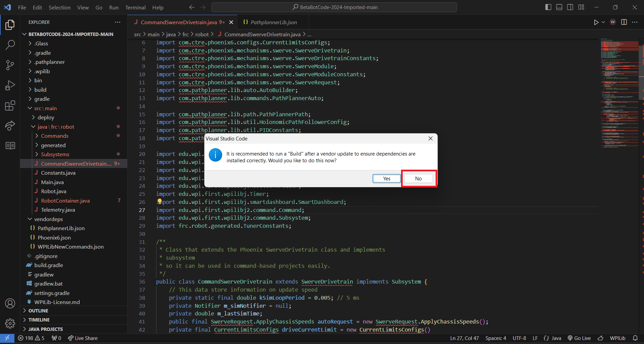644x344 pixels.
Task: Go back using the navigation arrow
Action: point(192,7)
